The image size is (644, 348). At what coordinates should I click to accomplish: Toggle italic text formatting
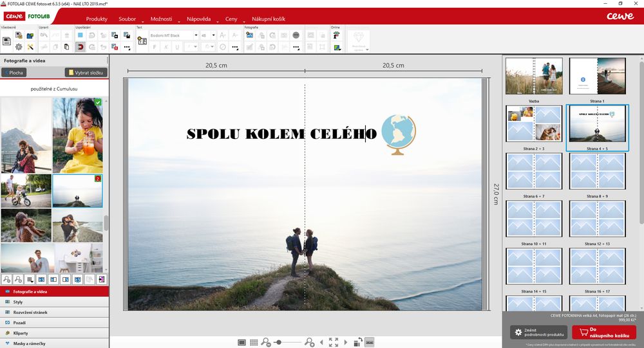click(x=166, y=47)
